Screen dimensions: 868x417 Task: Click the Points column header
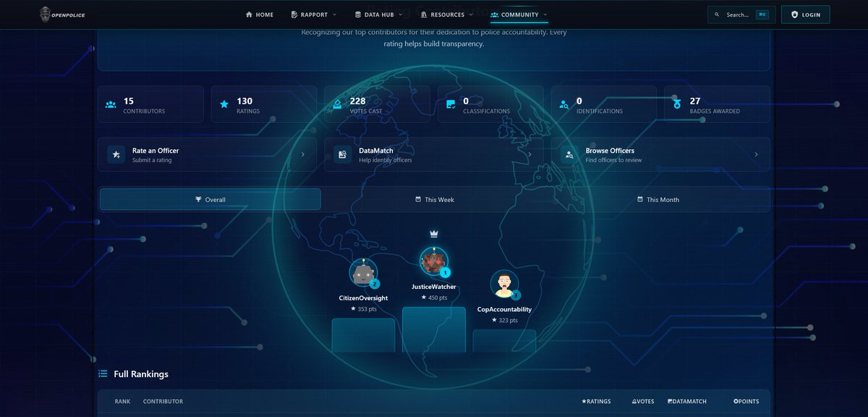(746, 401)
